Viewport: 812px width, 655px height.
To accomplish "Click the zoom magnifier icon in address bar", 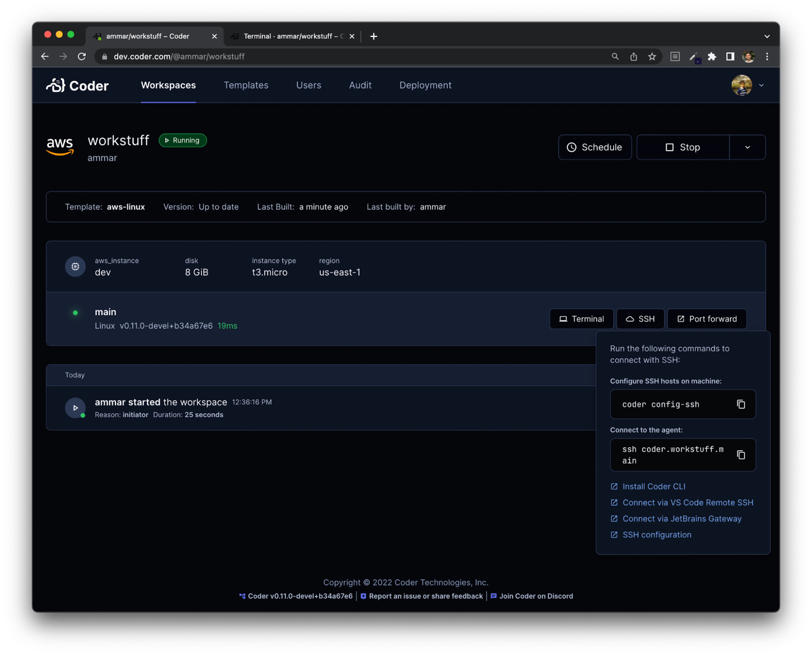I will coord(615,57).
